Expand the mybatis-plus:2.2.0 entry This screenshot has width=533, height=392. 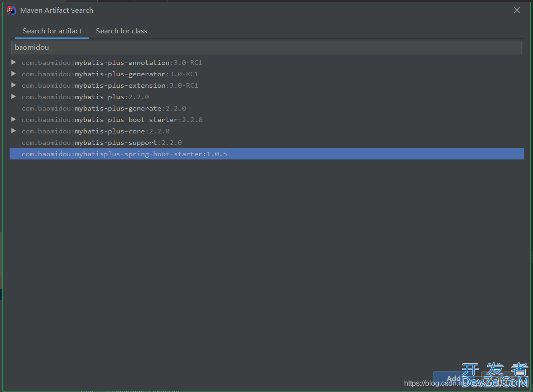14,96
